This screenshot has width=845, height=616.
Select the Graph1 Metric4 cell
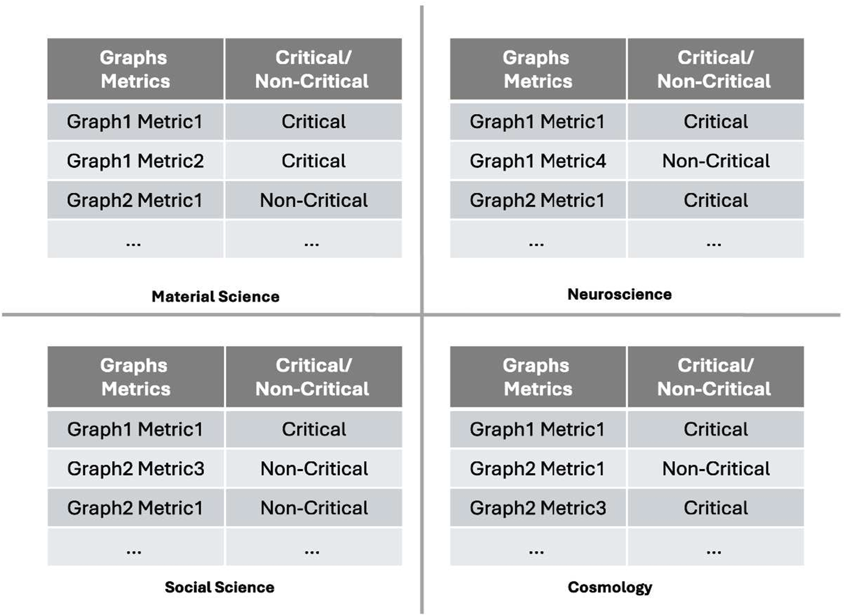pos(538,161)
